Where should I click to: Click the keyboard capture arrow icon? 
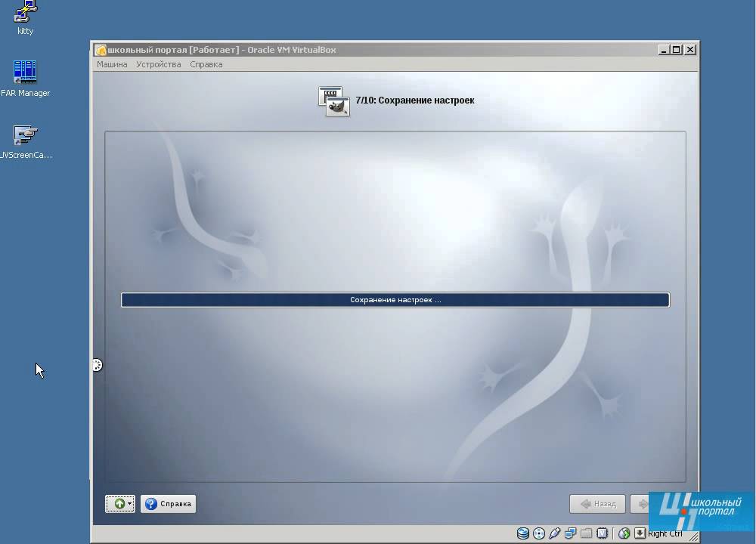click(x=640, y=533)
